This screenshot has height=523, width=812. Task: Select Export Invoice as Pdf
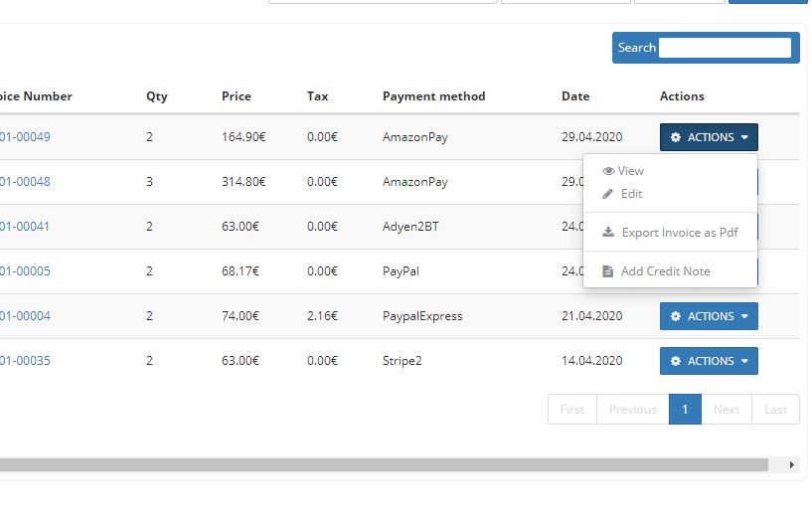[670, 232]
